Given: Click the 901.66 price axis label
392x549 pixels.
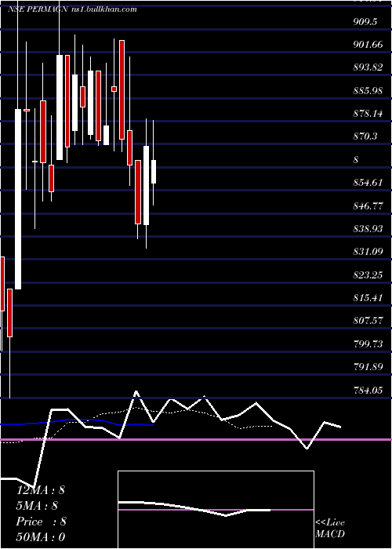Looking at the screenshot, I should 368,45.
